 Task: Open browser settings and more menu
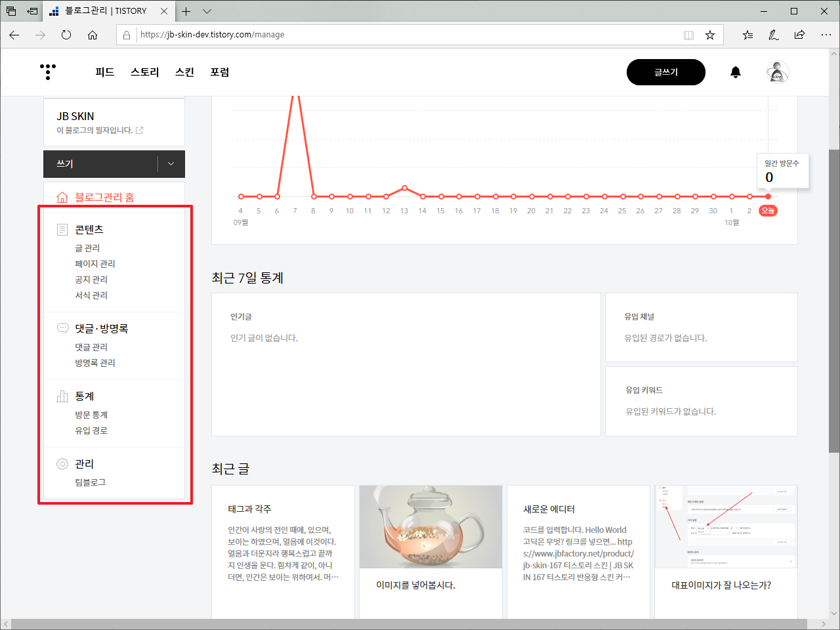point(826,35)
